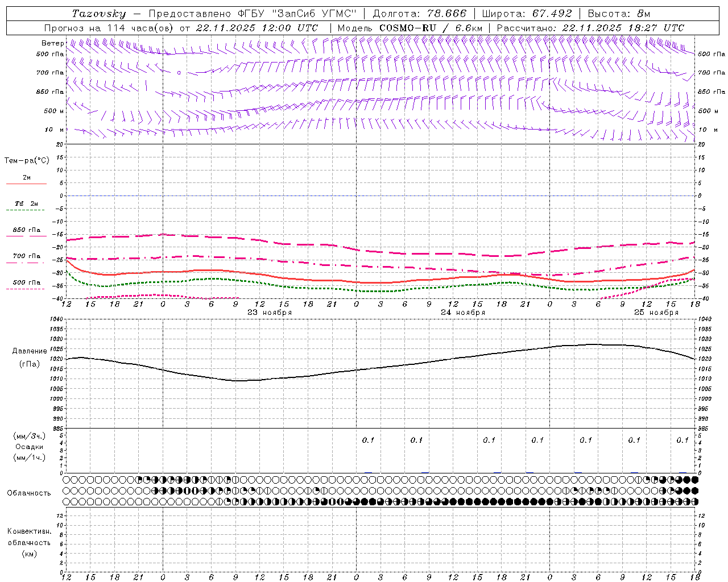The width and height of the screenshot is (728, 582).
Task: Click the "Долгота: 78.666" longitude value
Action: coord(420,14)
